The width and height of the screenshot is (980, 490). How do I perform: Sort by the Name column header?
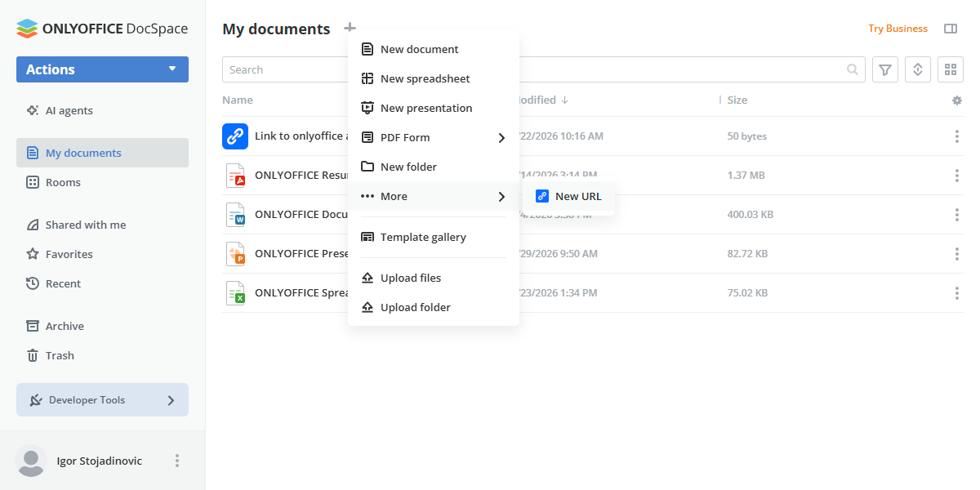point(238,100)
